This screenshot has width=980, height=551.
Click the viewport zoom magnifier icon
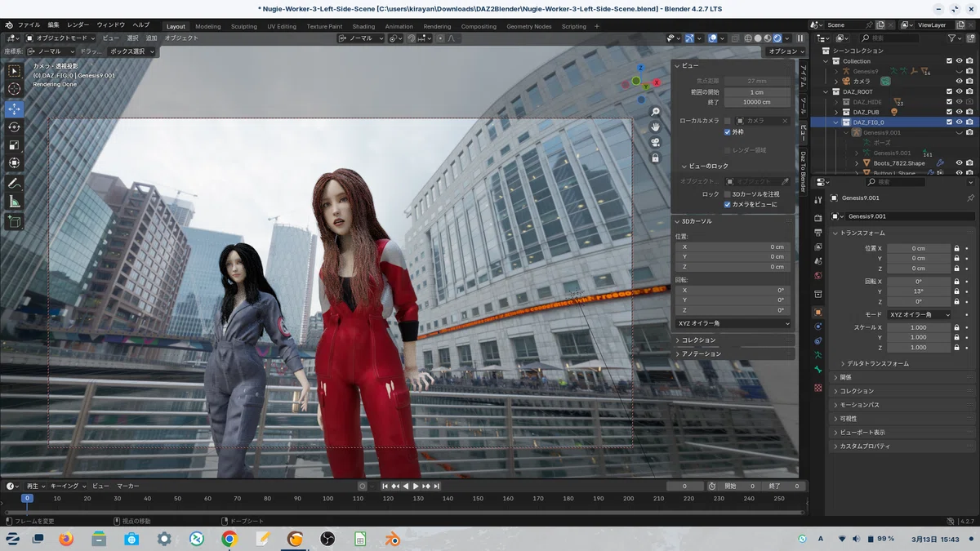(655, 112)
